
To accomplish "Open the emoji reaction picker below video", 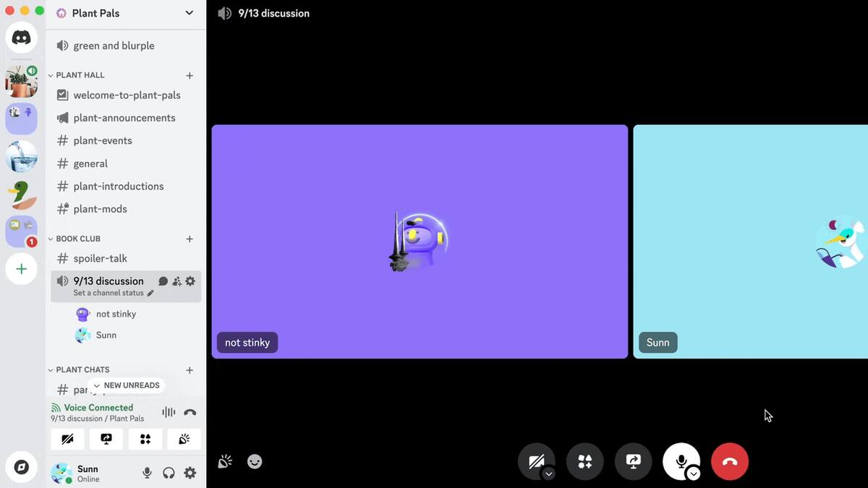I will click(255, 461).
